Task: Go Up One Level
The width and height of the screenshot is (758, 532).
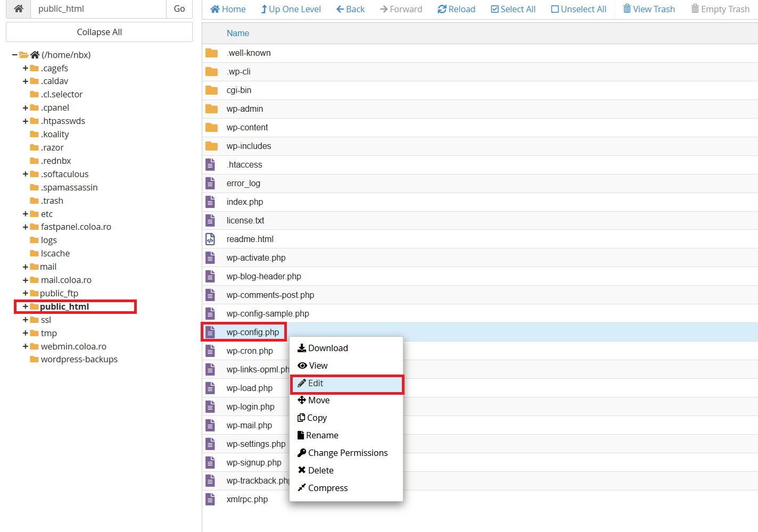Action: click(291, 9)
